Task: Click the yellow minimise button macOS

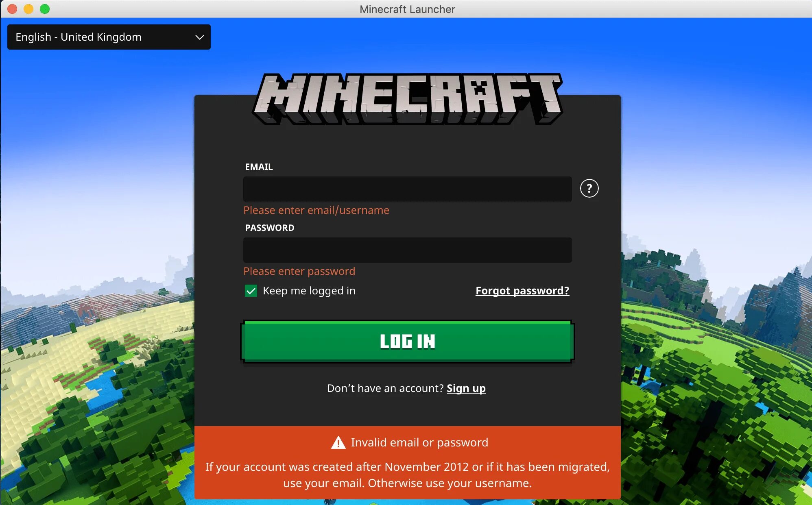Action: [x=27, y=9]
